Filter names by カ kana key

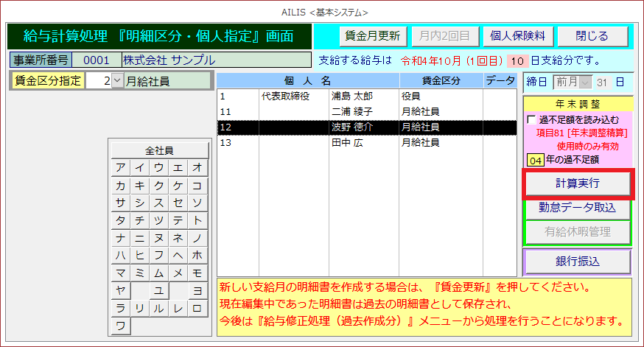pyautogui.click(x=120, y=185)
